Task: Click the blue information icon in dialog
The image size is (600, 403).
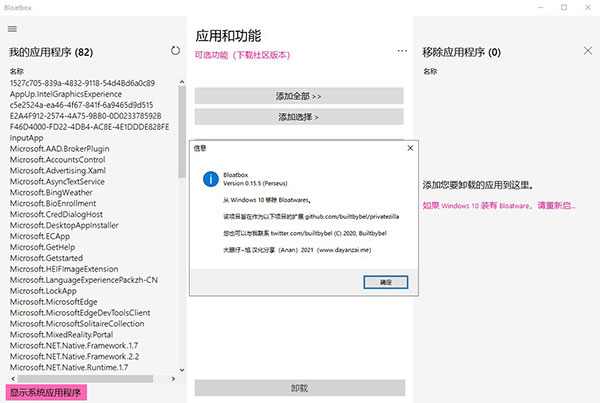Action: [x=208, y=179]
